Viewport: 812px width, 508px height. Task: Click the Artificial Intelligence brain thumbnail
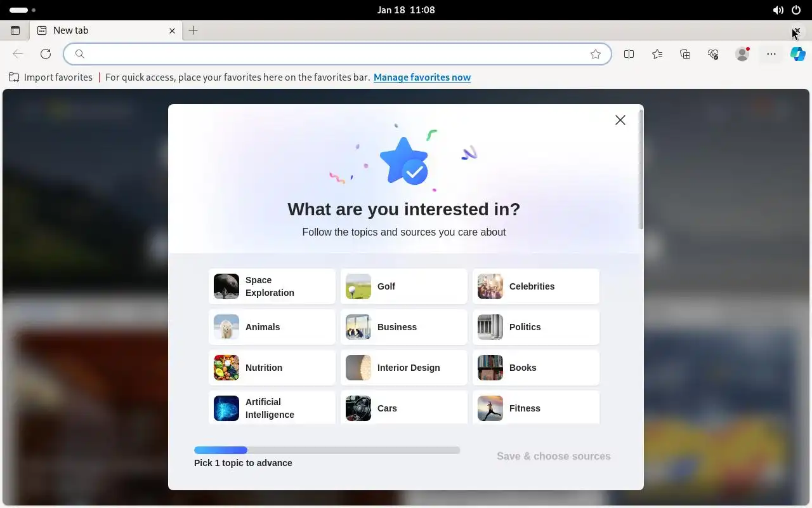point(226,408)
